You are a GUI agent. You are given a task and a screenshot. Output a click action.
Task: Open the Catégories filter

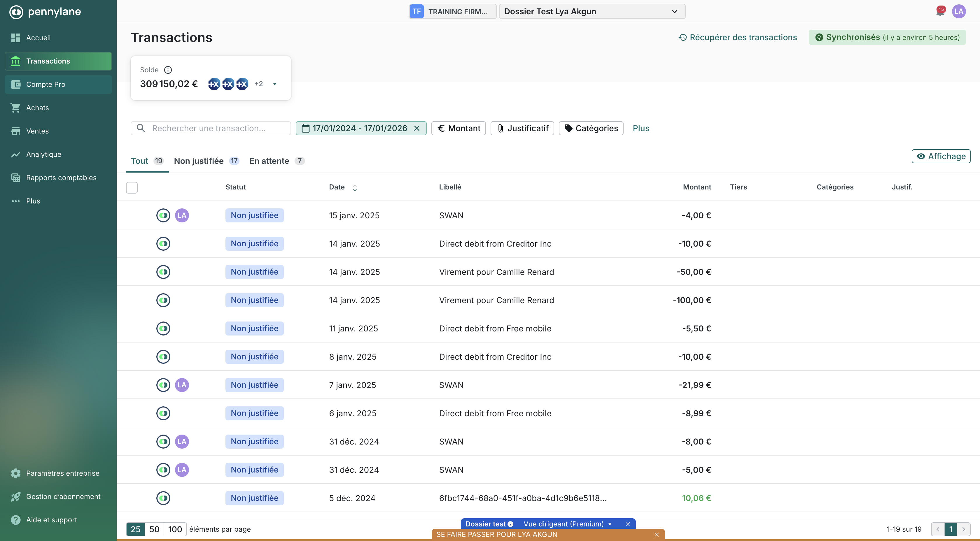591,129
